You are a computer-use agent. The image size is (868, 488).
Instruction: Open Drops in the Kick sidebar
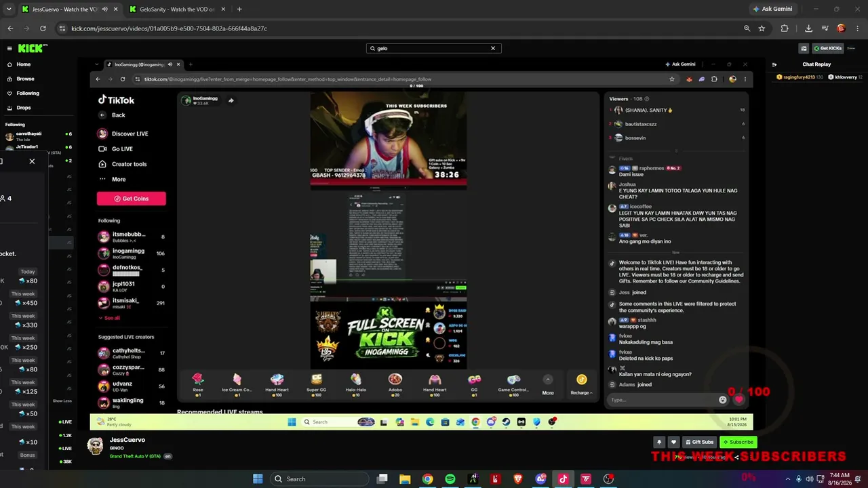[24, 108]
